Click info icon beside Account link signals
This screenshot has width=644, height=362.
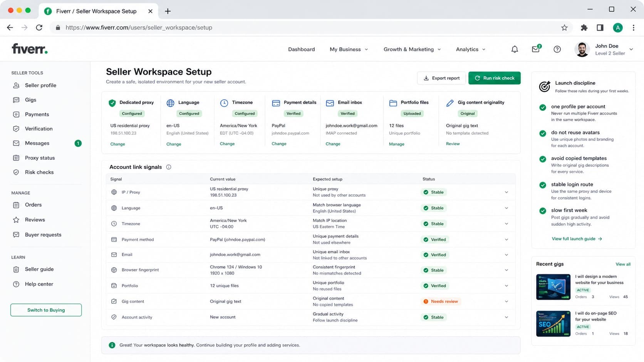pos(169,167)
